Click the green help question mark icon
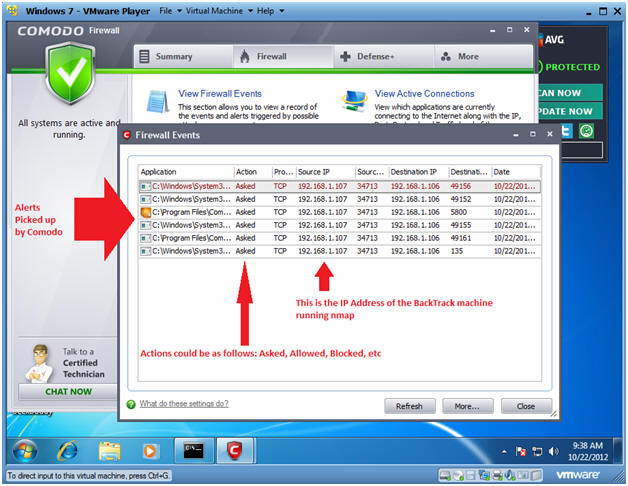The image size is (628, 486). tap(131, 404)
